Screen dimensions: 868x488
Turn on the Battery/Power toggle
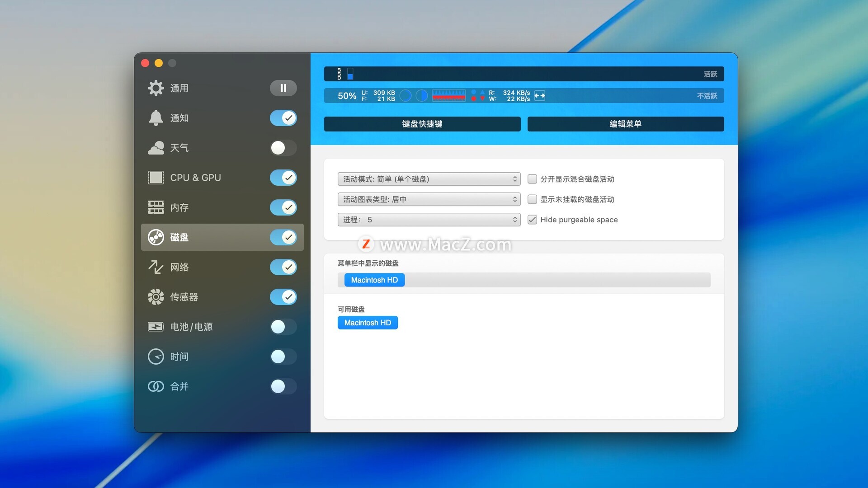point(283,327)
